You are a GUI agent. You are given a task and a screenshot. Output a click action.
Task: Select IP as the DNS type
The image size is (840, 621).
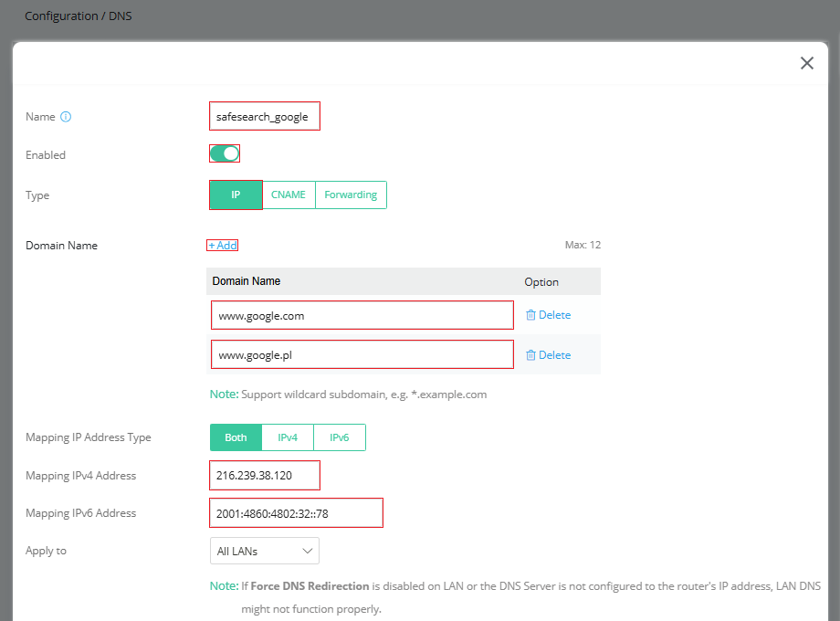click(236, 195)
